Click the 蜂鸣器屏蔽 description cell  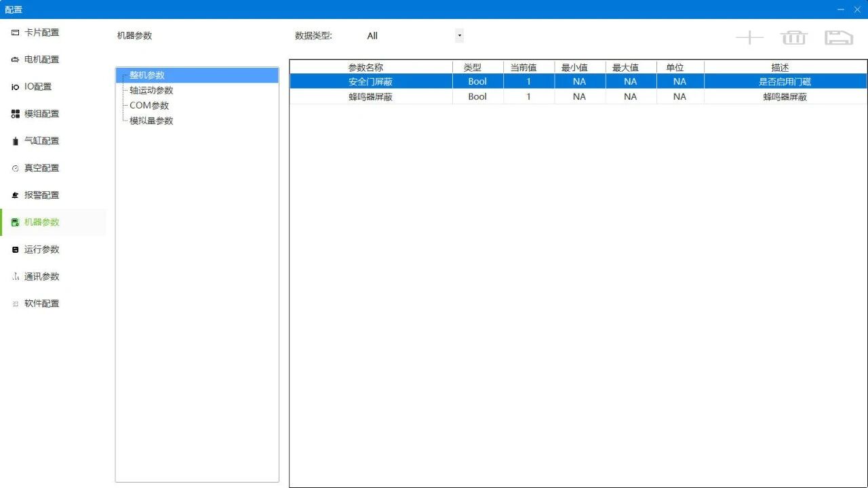[x=785, y=97]
